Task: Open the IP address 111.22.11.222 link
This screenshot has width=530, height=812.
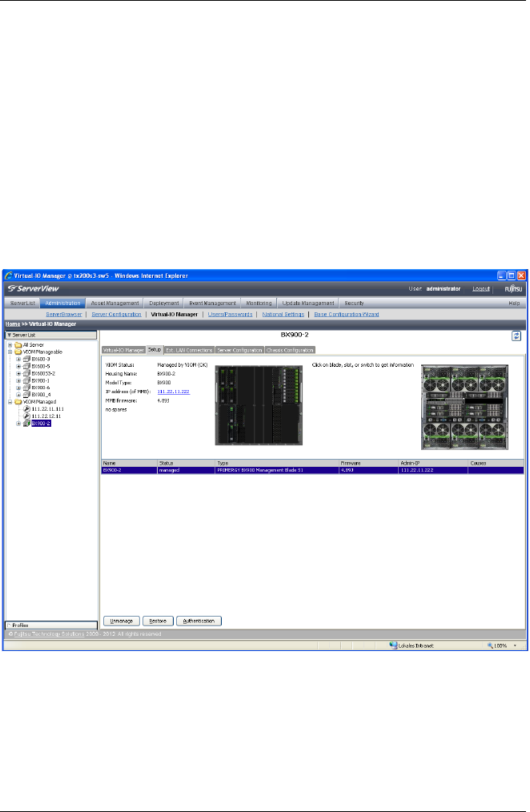Action: click(x=174, y=392)
